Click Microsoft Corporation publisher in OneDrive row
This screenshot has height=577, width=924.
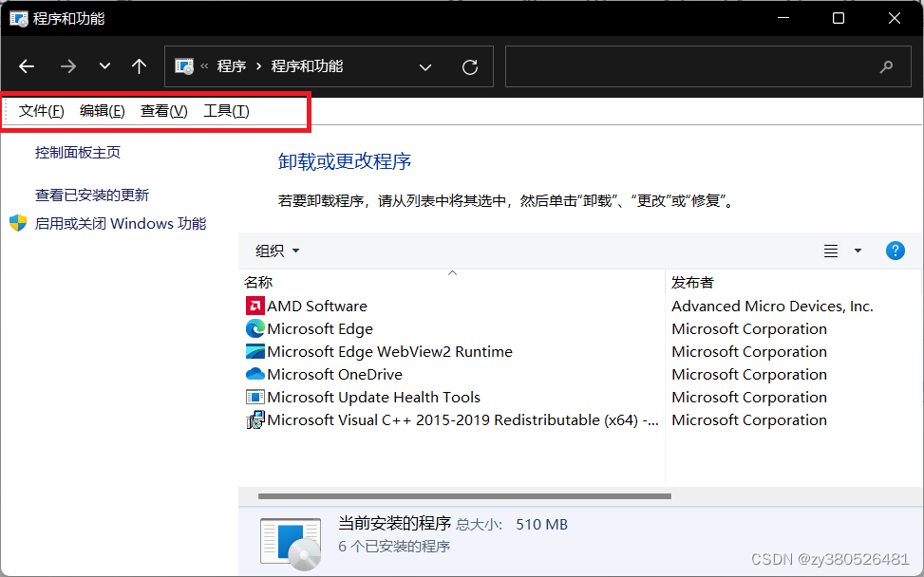749,375
